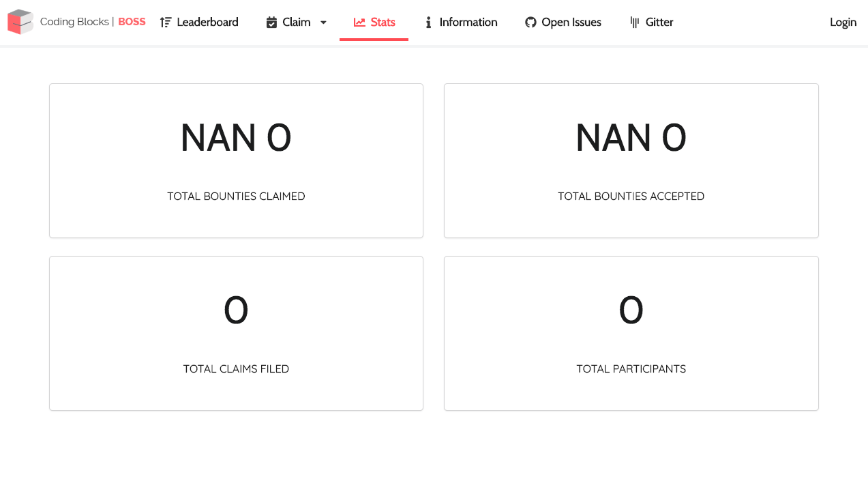Click the Login link
The width and height of the screenshot is (868, 492).
[843, 22]
